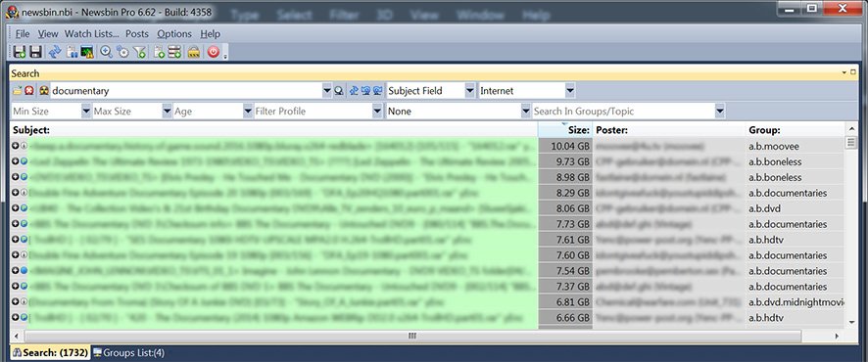Expand the 6.66 GB post with its plus
The height and width of the screenshot is (362, 868).
tap(16, 318)
